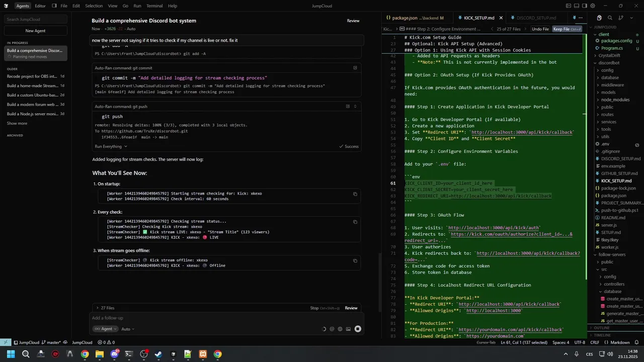Switch to DISCORD_SETUP.md editor tab
The image size is (644, 362).
[536, 18]
